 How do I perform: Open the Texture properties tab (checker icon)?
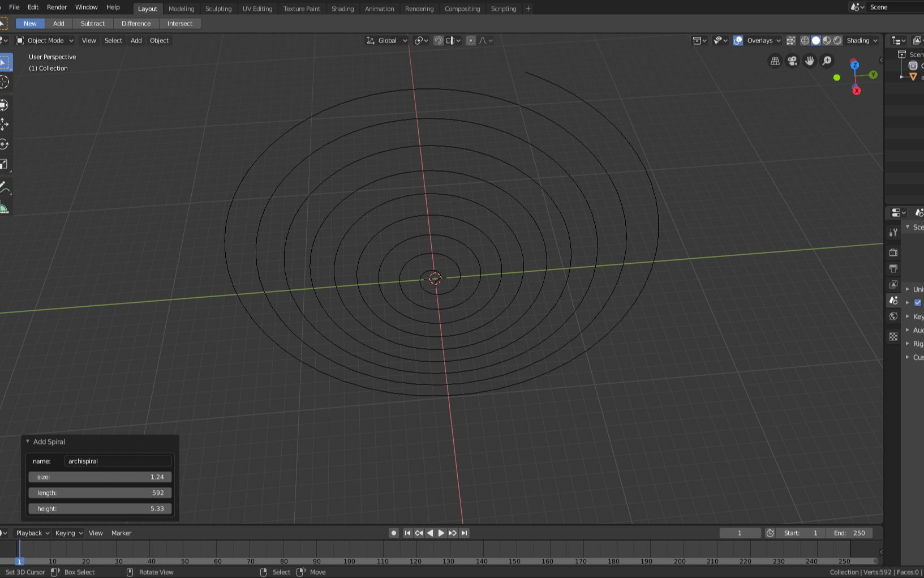click(893, 337)
